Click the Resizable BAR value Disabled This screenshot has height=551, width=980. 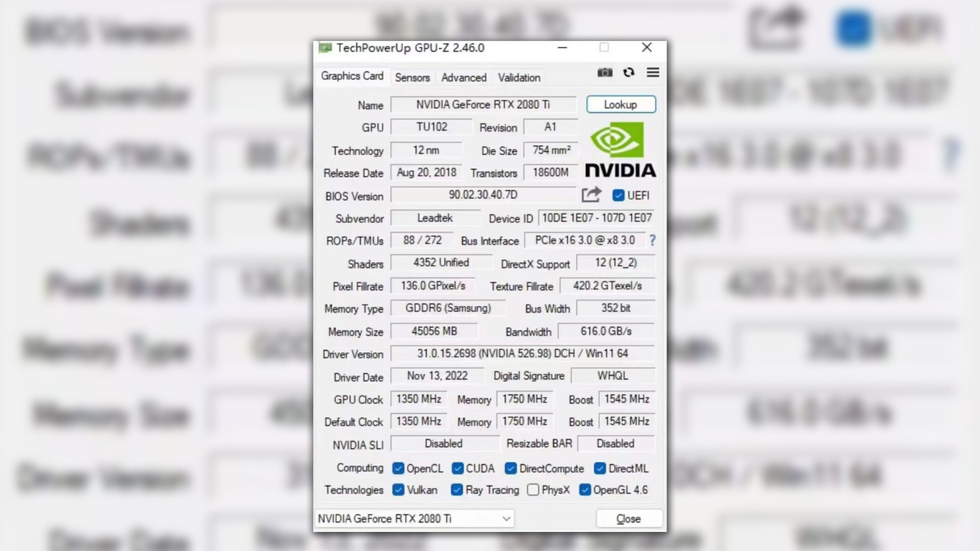click(x=616, y=443)
